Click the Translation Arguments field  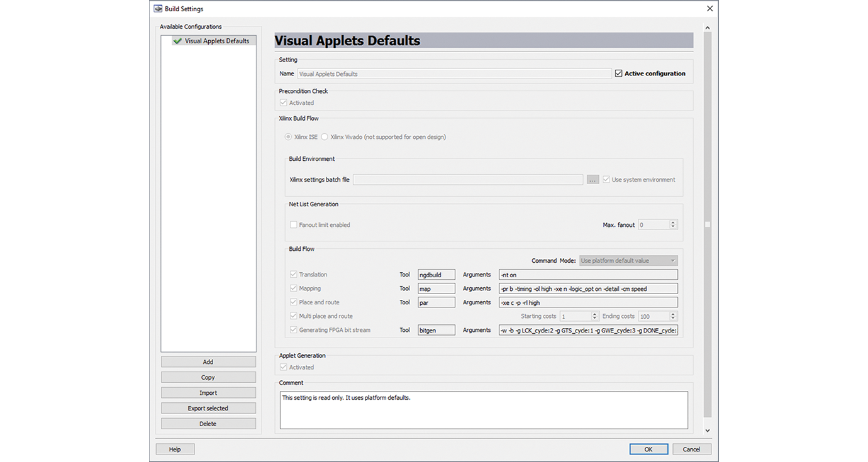pos(588,275)
